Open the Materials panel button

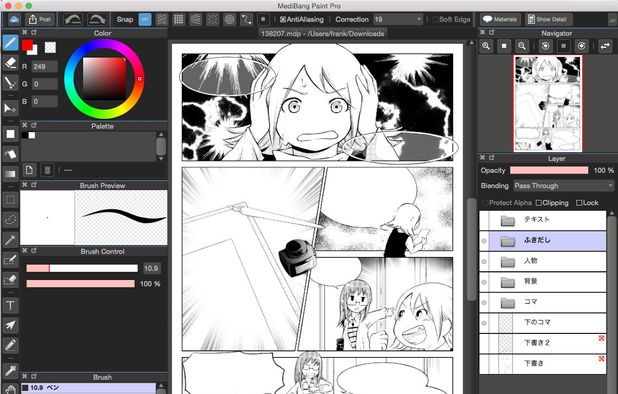click(500, 19)
